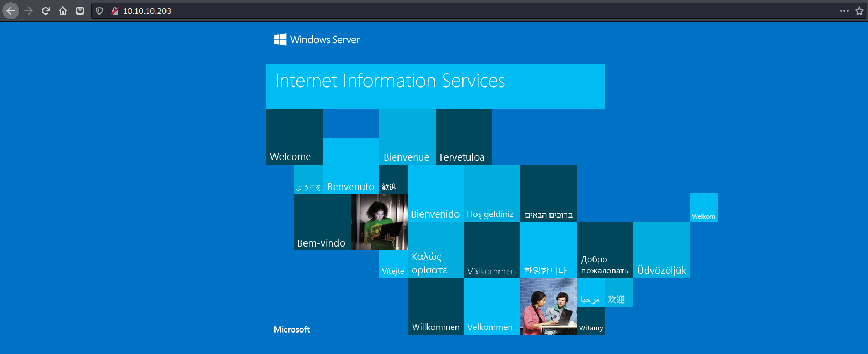The width and height of the screenshot is (868, 354).
Task: Go to the browser Home page
Action: pyautogui.click(x=63, y=11)
